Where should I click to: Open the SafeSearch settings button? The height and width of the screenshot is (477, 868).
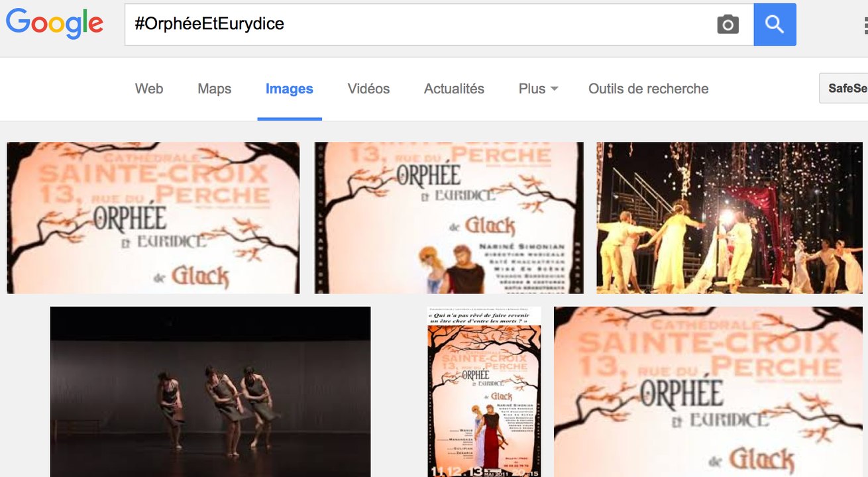pos(844,89)
